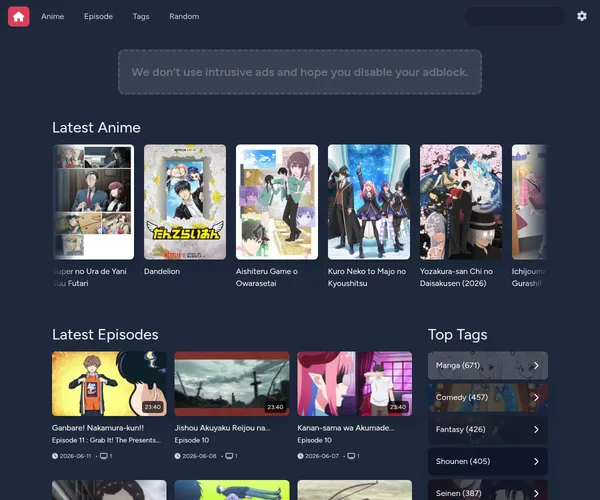Click the Latest Anime heading
Viewport: 600px width, 500px height.
(x=96, y=127)
